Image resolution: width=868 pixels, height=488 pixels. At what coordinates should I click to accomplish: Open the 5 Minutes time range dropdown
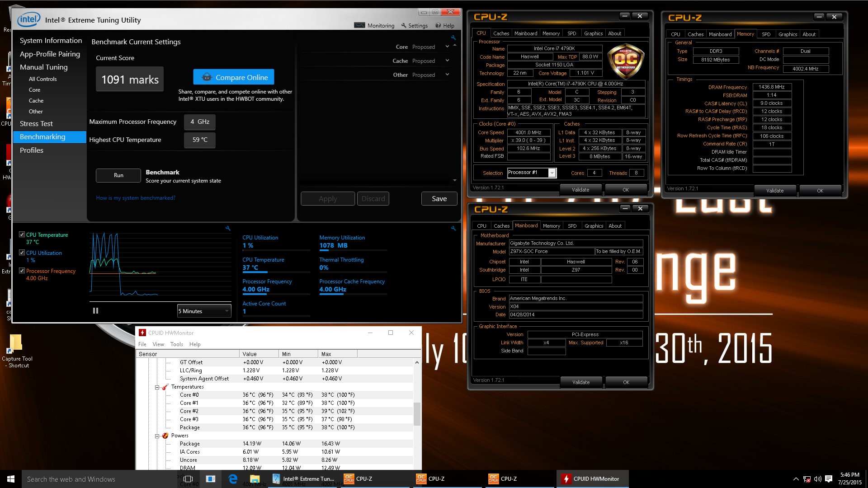pyautogui.click(x=204, y=311)
